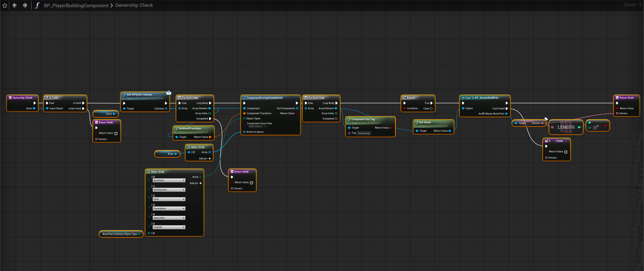Open the Pawn object type dropdown

tap(169, 199)
